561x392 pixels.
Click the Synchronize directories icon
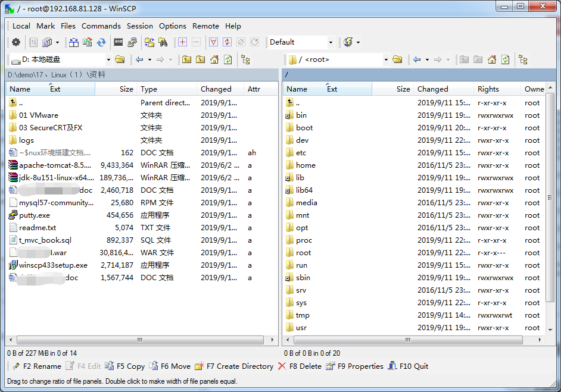pyautogui.click(x=101, y=42)
